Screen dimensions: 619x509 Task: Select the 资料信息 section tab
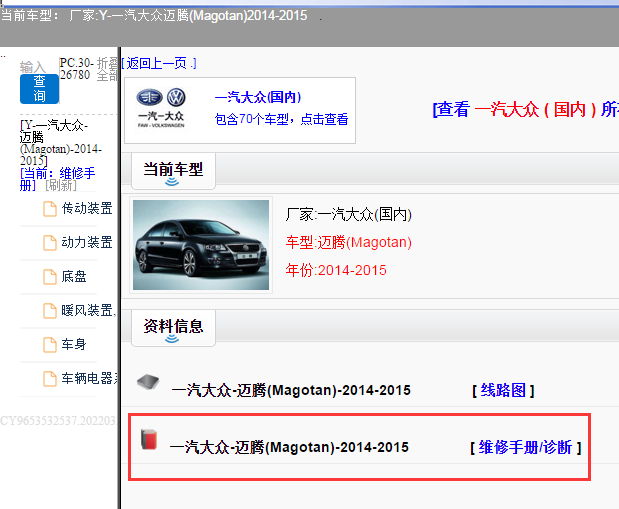pos(173,328)
